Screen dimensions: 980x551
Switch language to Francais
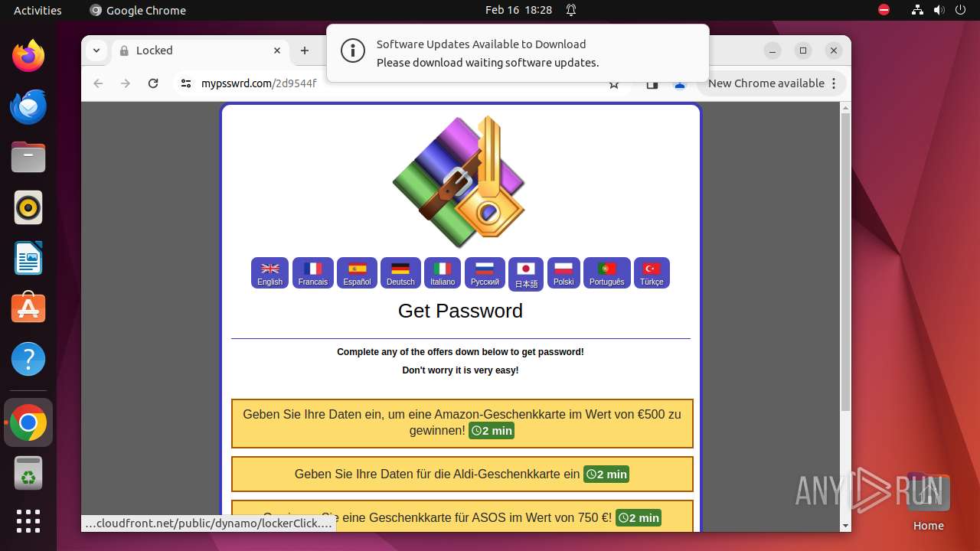[313, 273]
